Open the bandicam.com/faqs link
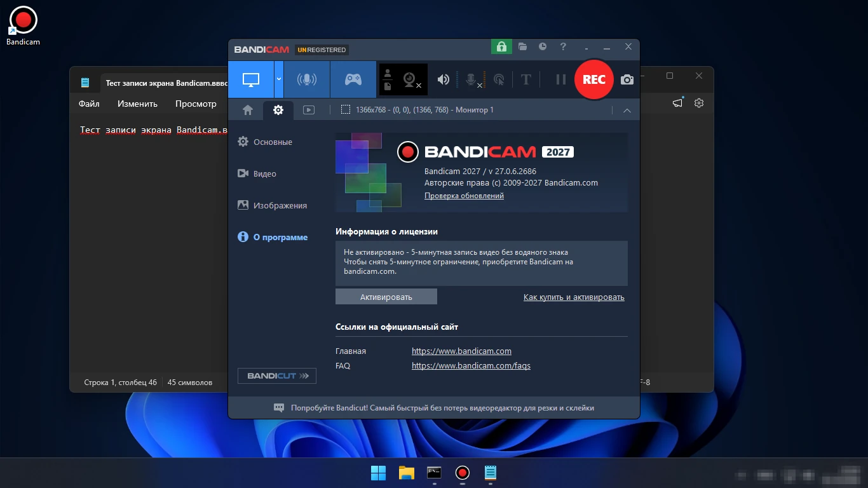 [x=471, y=365]
